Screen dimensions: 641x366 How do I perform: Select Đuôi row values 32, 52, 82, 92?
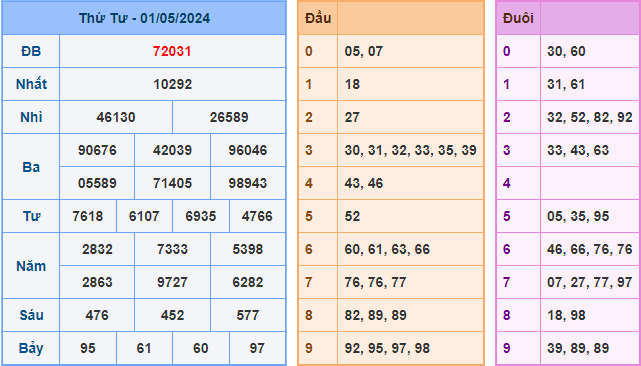click(590, 117)
